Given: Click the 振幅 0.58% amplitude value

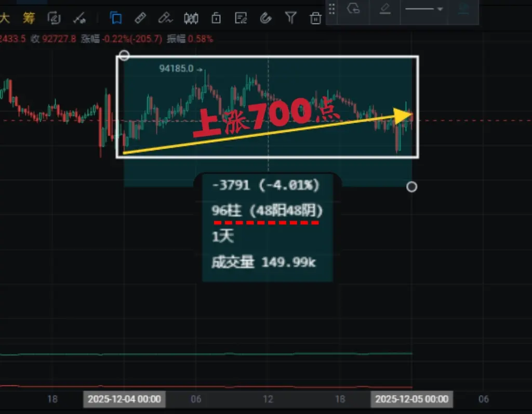Looking at the screenshot, I should point(190,38).
